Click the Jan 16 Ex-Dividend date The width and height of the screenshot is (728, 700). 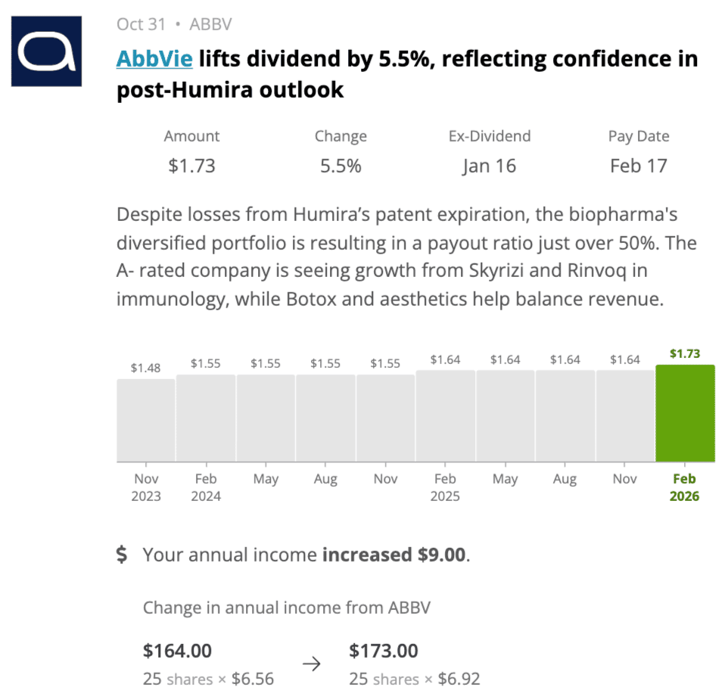pos(489,166)
